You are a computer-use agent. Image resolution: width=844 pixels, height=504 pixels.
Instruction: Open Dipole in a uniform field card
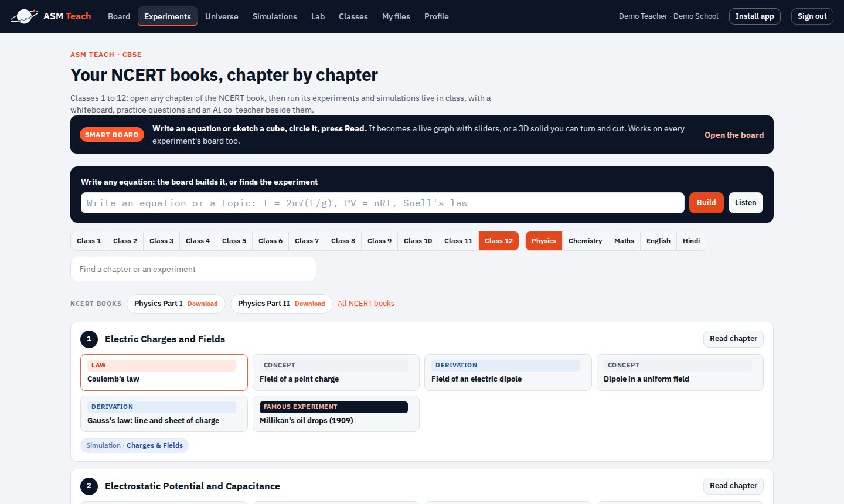tap(680, 372)
